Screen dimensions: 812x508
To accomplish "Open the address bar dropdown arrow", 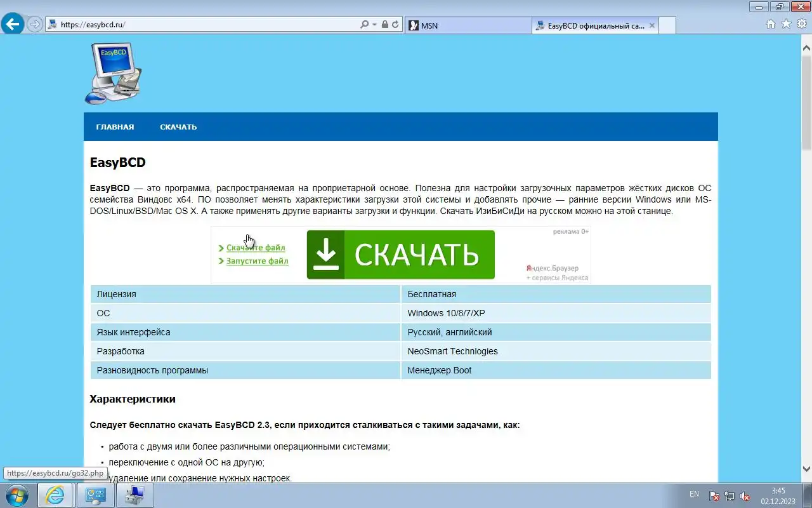I will click(374, 25).
